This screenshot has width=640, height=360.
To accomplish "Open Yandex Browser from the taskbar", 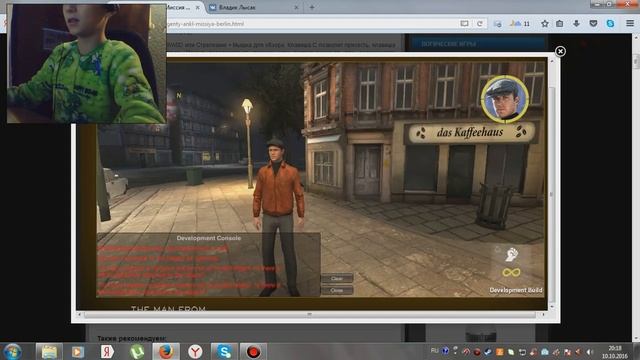I will (195, 351).
